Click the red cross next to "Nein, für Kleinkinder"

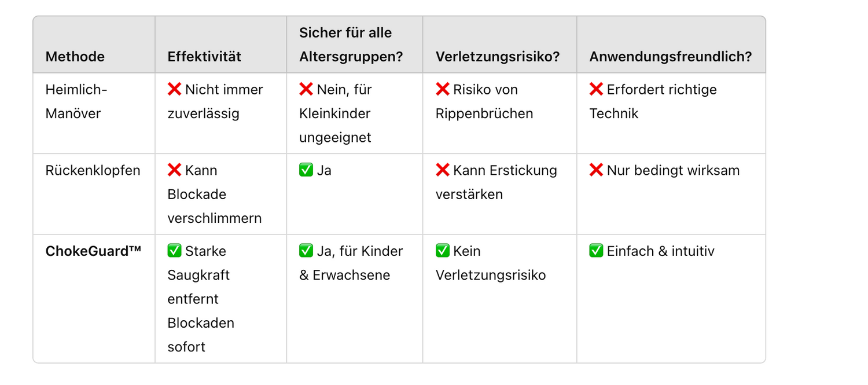pos(306,90)
